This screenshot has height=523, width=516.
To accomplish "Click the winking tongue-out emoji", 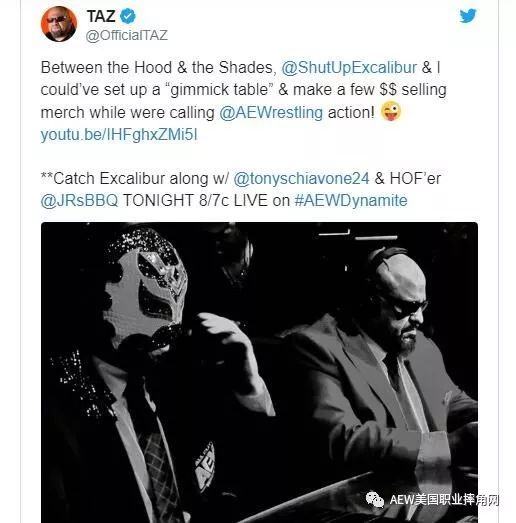I will (391, 112).
